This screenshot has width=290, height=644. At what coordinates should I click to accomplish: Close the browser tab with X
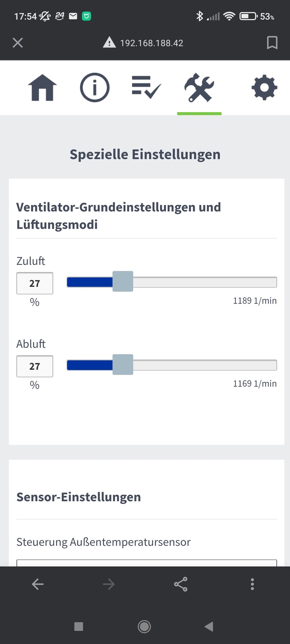coord(18,43)
